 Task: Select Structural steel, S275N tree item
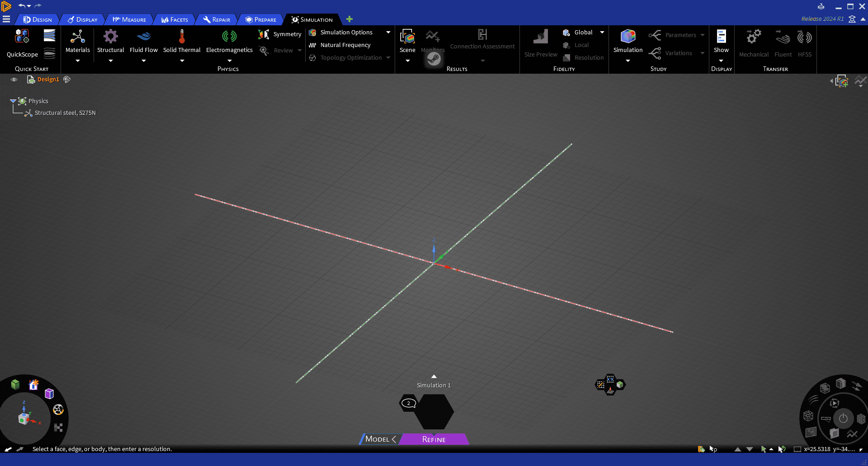click(65, 113)
